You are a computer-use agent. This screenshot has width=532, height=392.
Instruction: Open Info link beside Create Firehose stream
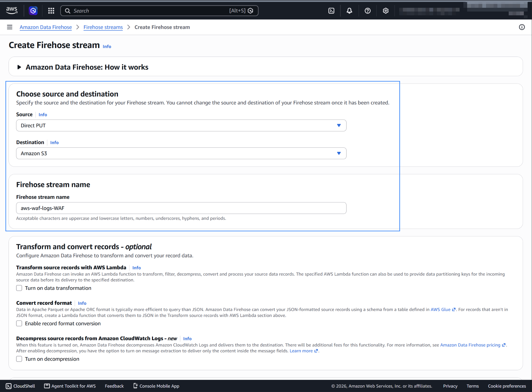107,46
